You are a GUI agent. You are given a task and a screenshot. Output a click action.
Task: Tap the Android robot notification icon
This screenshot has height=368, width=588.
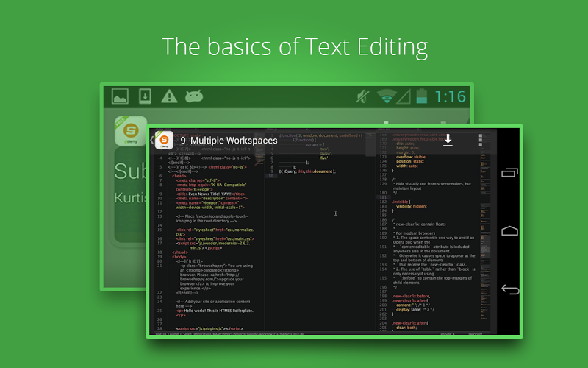click(x=194, y=96)
